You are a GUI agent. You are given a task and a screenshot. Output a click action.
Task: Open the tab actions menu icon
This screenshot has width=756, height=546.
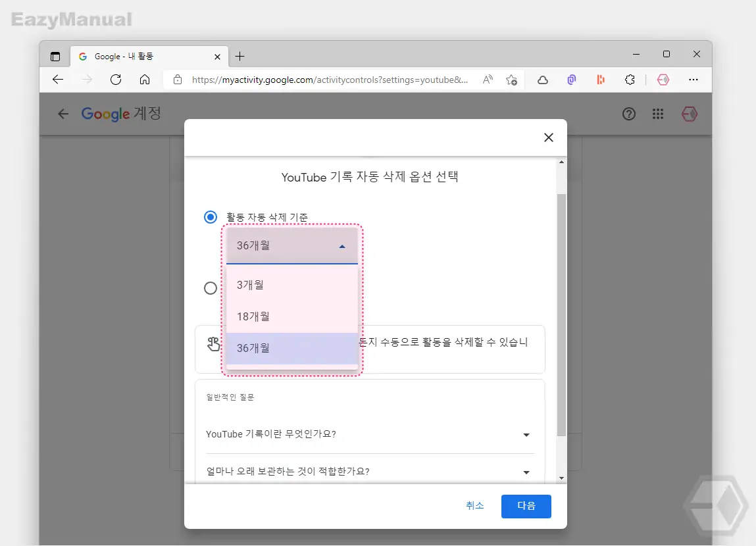point(55,57)
